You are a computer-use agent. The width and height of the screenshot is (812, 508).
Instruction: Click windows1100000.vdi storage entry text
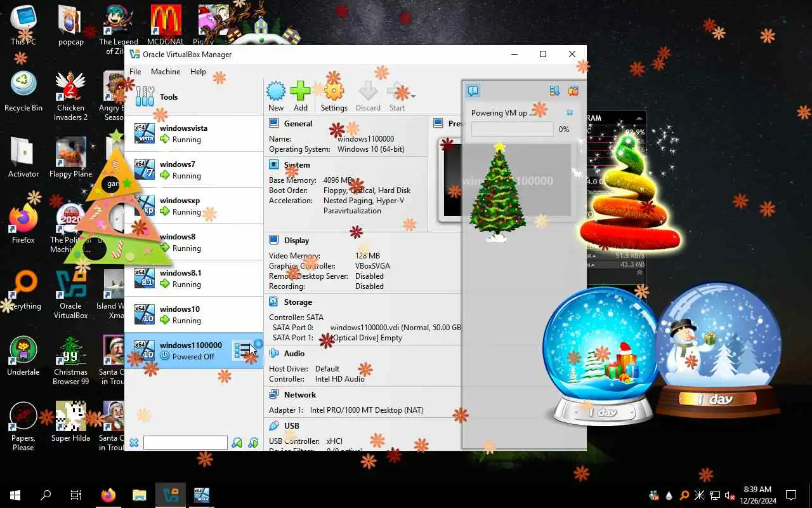(x=396, y=328)
